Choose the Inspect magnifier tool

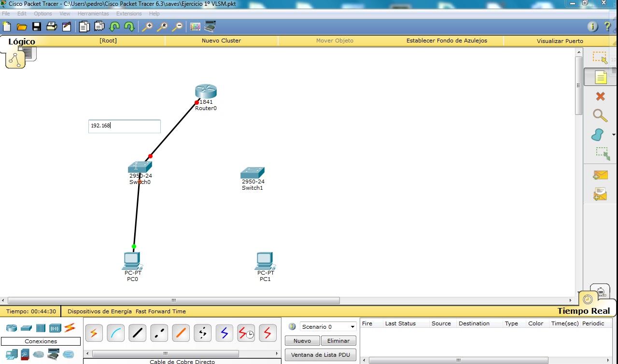[x=600, y=116]
